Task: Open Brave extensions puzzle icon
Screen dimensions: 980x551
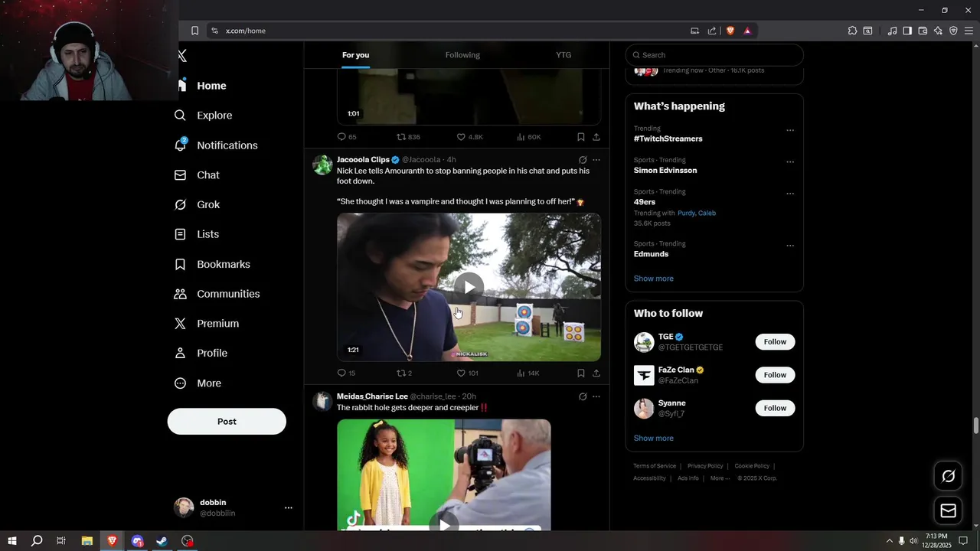Action: pos(852,31)
